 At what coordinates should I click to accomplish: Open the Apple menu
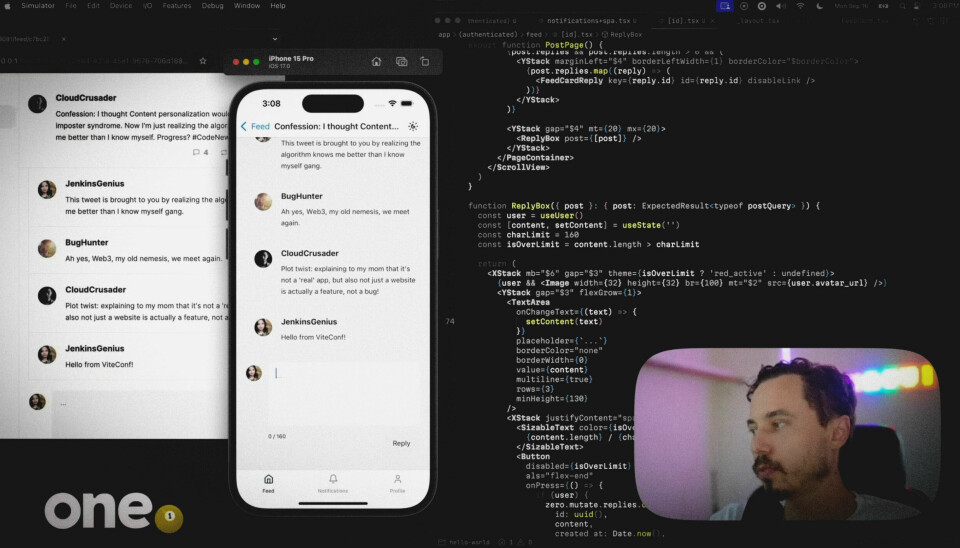coord(9,6)
